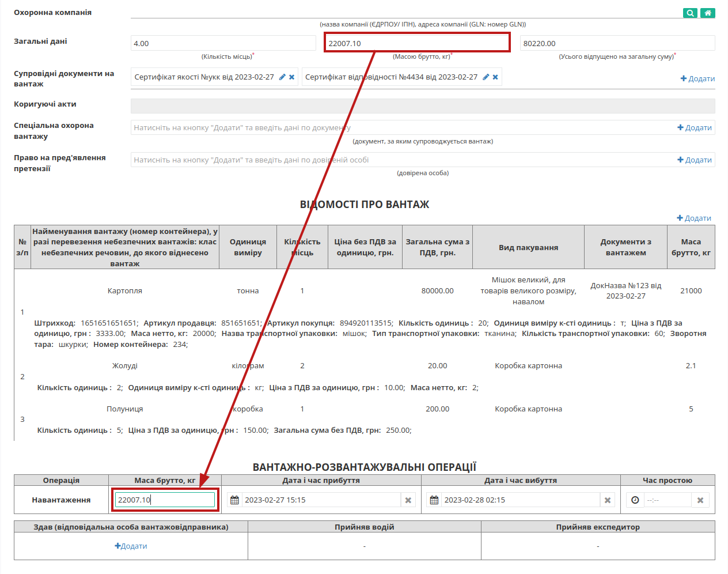
Task: Open the departure date calendar icon
Action: [434, 500]
